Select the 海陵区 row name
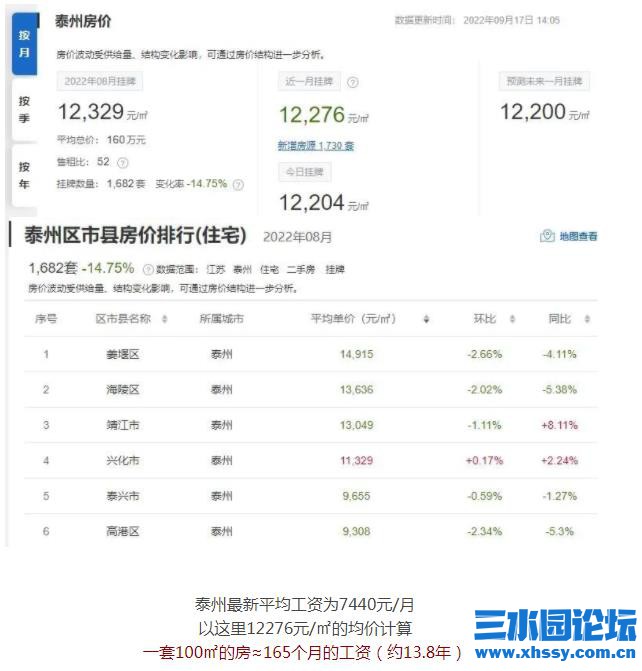Image resolution: width=642 pixels, height=671 pixels. click(x=123, y=390)
